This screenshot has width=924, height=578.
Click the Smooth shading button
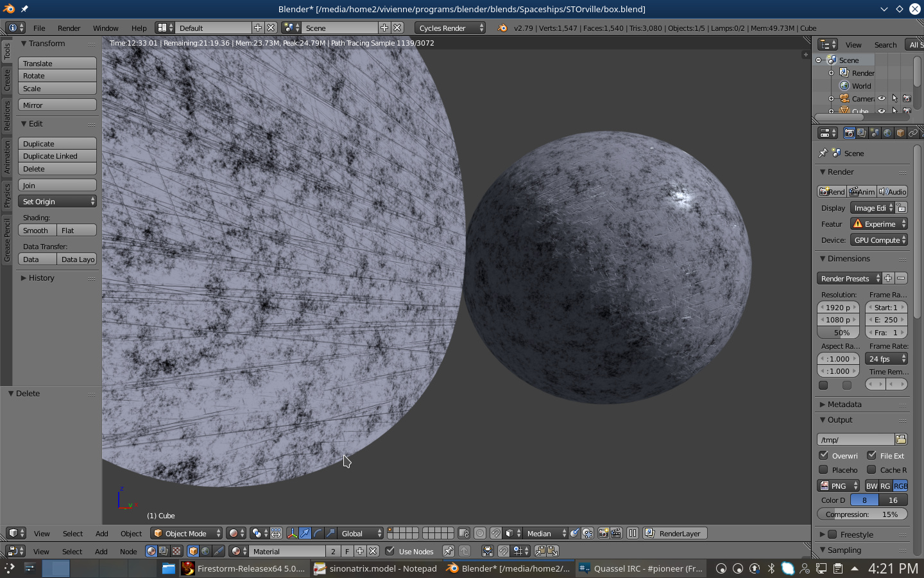tap(37, 230)
